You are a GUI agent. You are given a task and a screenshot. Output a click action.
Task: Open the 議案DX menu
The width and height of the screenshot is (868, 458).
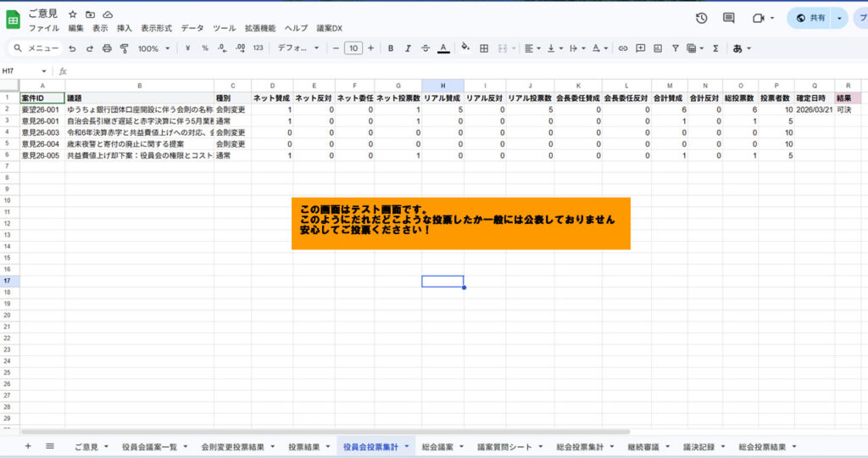click(x=329, y=28)
